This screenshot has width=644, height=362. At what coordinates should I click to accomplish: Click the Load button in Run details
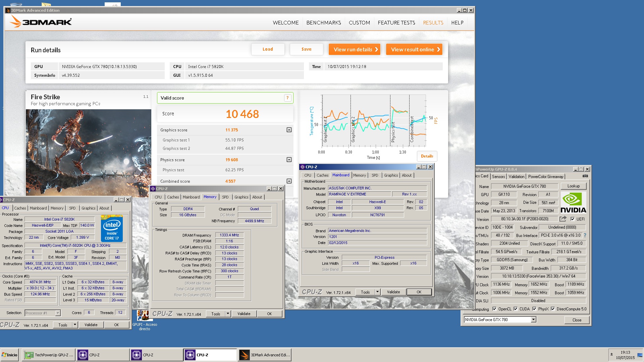coord(268,49)
